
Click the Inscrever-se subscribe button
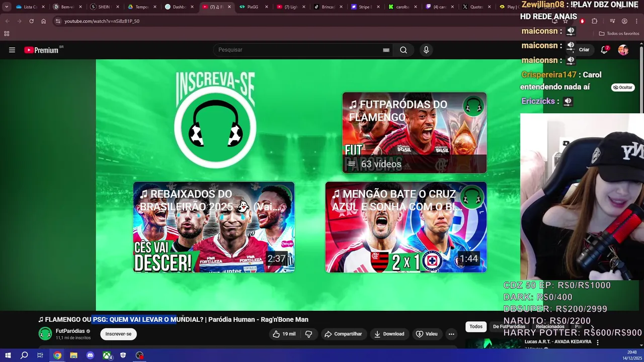(x=118, y=334)
